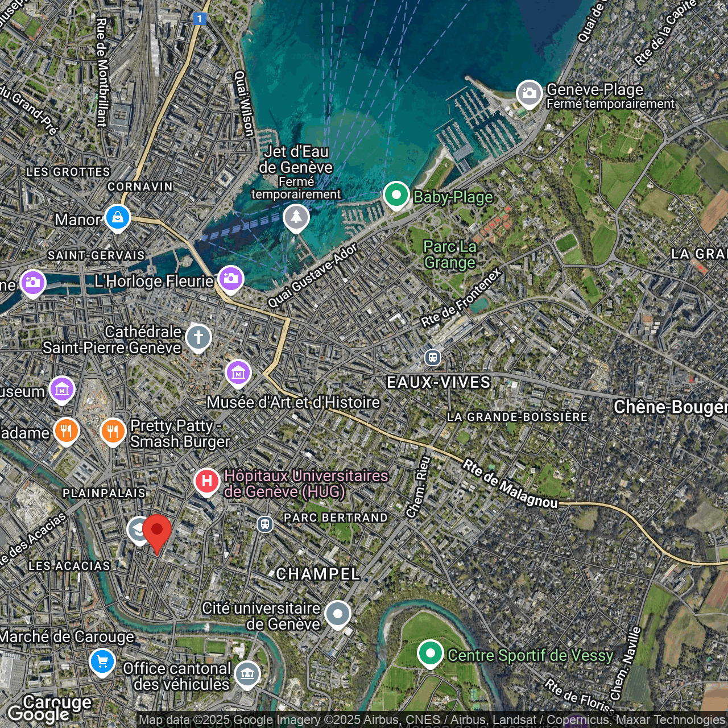Select the Marché de Carouge shopping cart icon

[x=102, y=662]
